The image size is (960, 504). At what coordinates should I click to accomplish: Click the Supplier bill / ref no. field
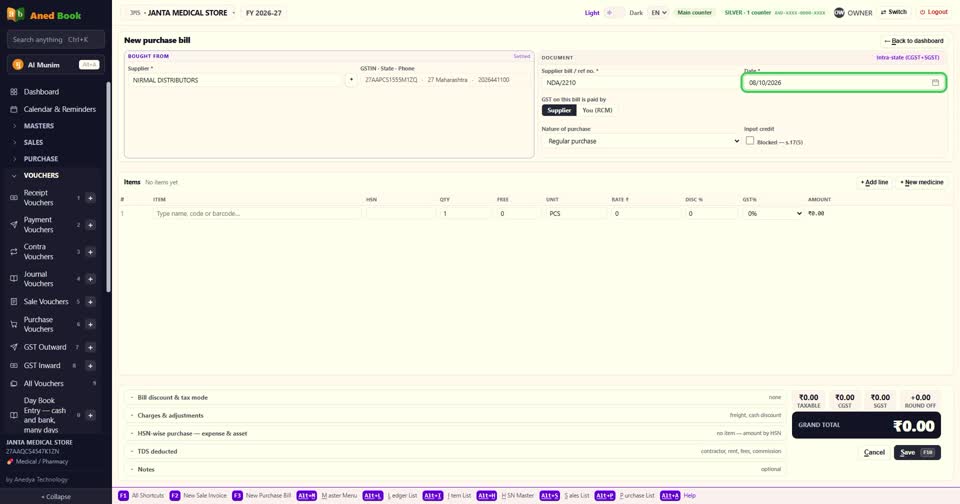coord(640,83)
